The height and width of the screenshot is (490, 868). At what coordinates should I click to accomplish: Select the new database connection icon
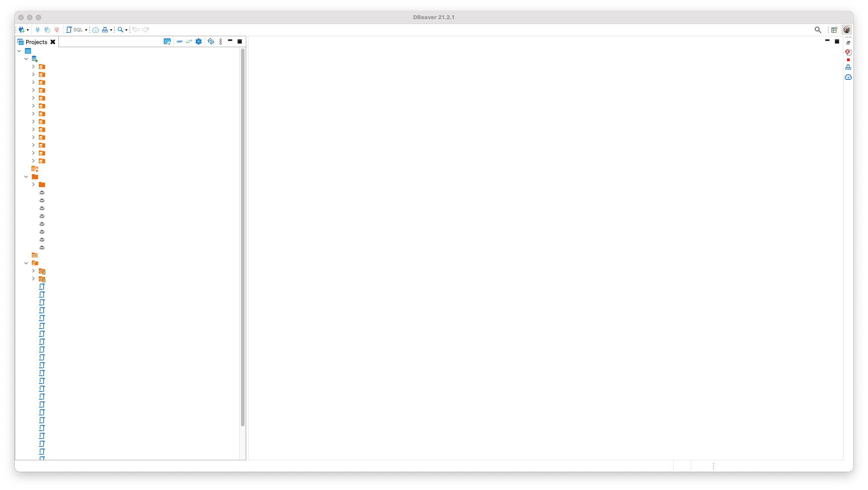(x=22, y=30)
